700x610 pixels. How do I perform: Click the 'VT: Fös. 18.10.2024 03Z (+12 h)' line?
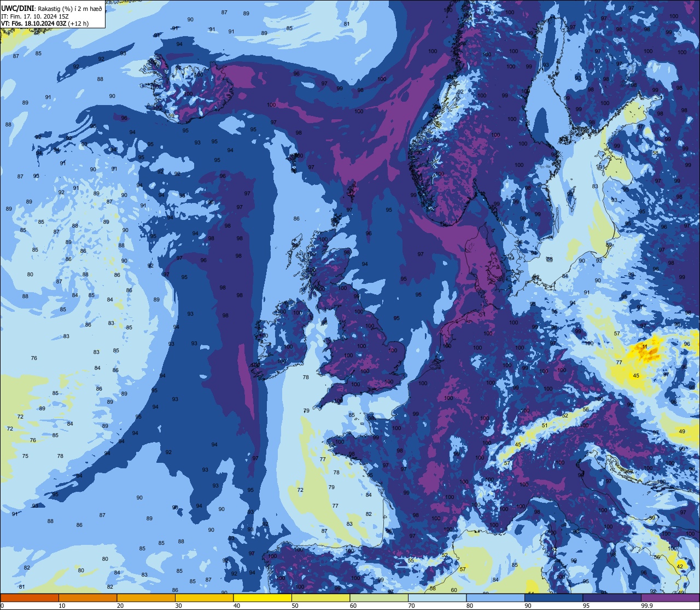[x=45, y=24]
